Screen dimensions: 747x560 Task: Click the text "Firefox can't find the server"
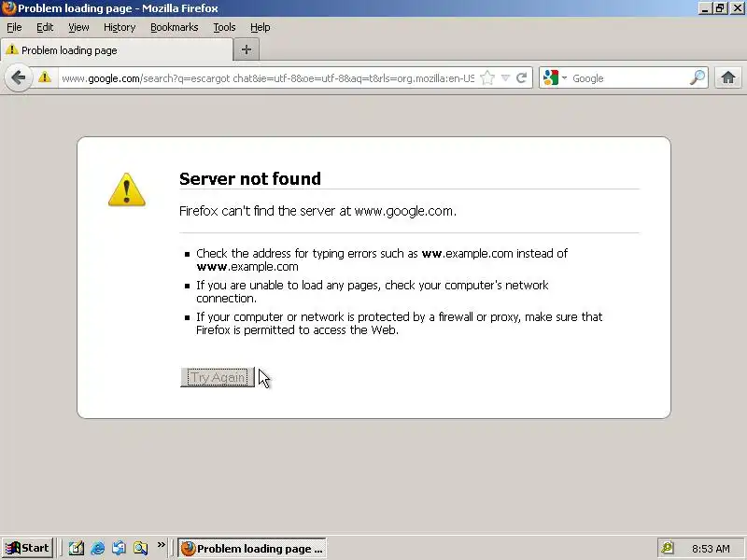tap(258, 211)
